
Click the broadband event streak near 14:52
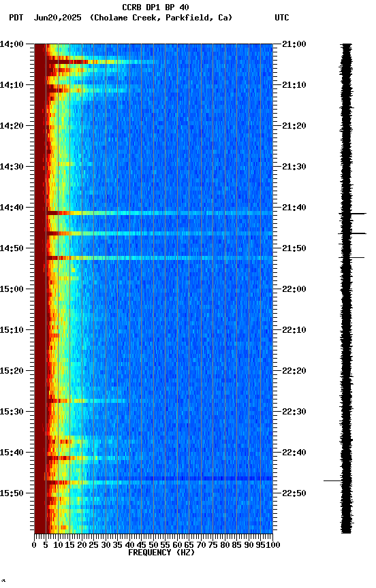pos(159,258)
